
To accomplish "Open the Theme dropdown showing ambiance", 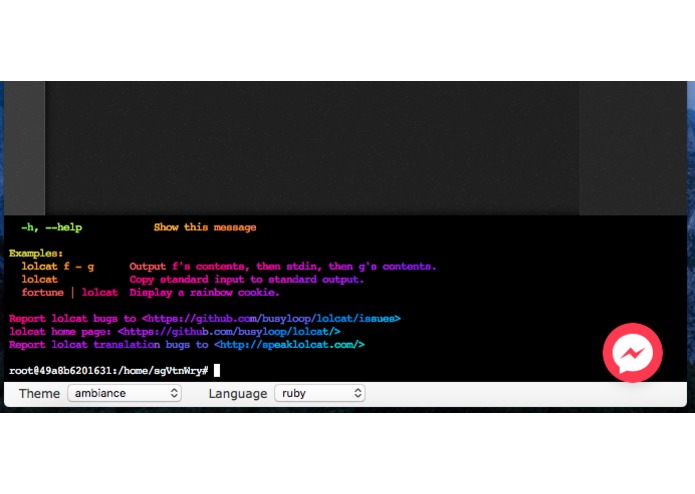I will coord(125,393).
